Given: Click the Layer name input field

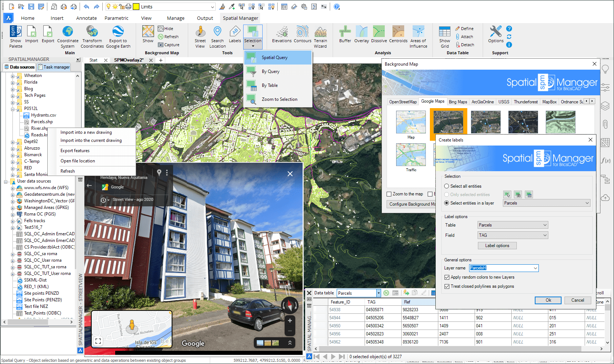Looking at the screenshot, I should coord(501,268).
